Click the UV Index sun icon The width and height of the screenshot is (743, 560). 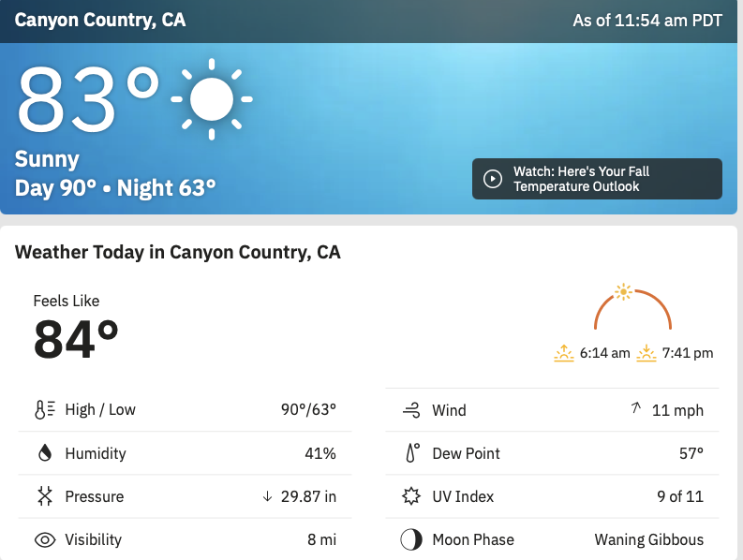click(x=411, y=496)
